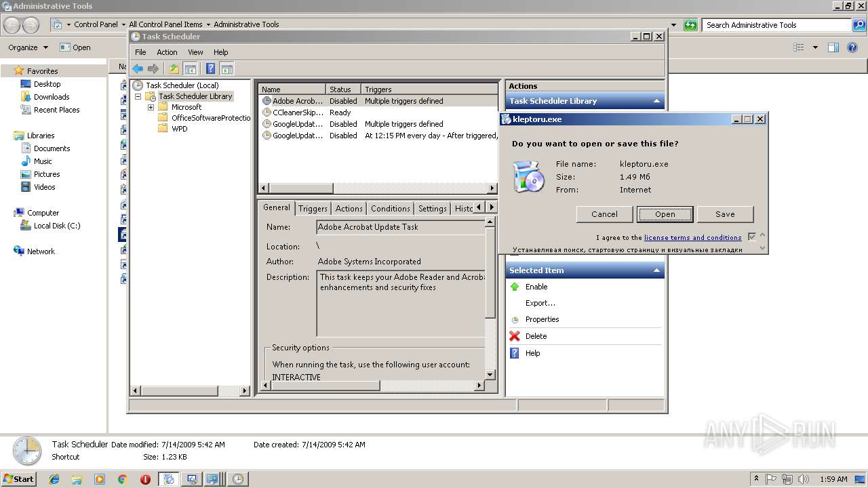The width and height of the screenshot is (868, 488).
Task: Toggle the Show/Hide Console Tree toolbar icon
Action: [191, 68]
